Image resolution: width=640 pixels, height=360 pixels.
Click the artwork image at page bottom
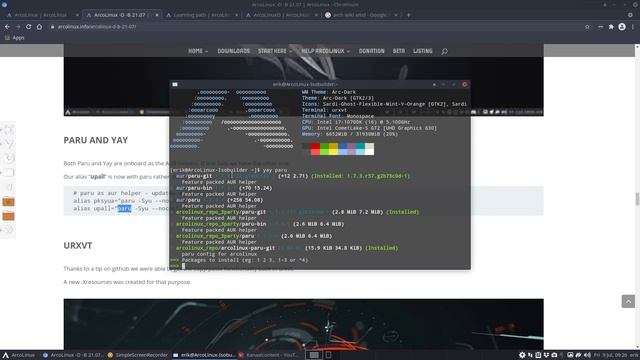coord(303,324)
